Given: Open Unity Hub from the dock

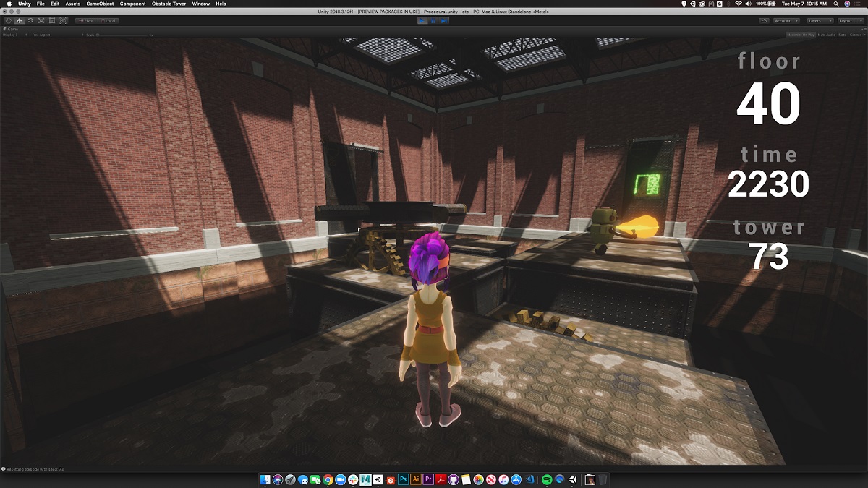Looking at the screenshot, I should (378, 479).
